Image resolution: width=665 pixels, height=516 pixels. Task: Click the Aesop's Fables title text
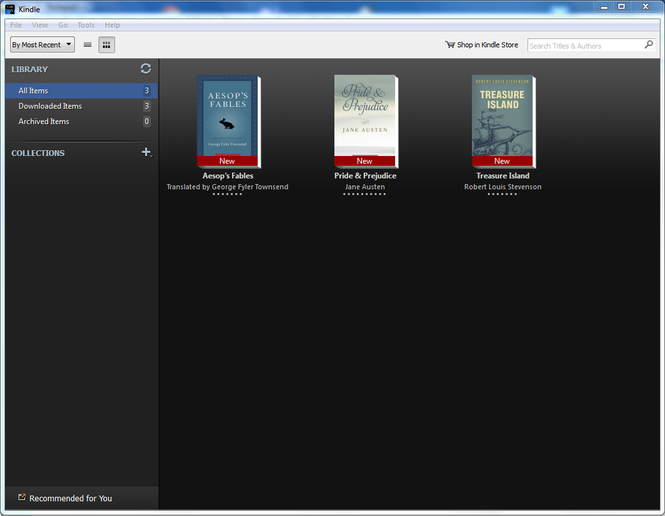(228, 176)
